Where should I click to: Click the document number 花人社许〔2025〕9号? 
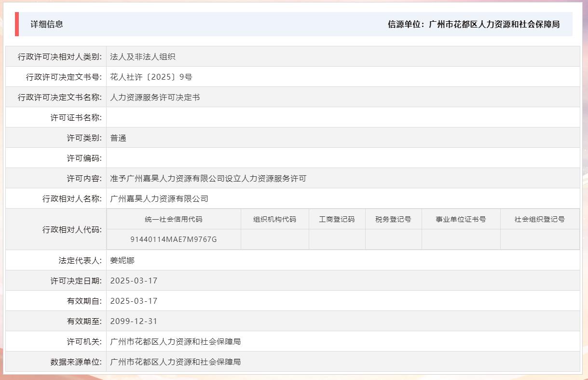150,77
